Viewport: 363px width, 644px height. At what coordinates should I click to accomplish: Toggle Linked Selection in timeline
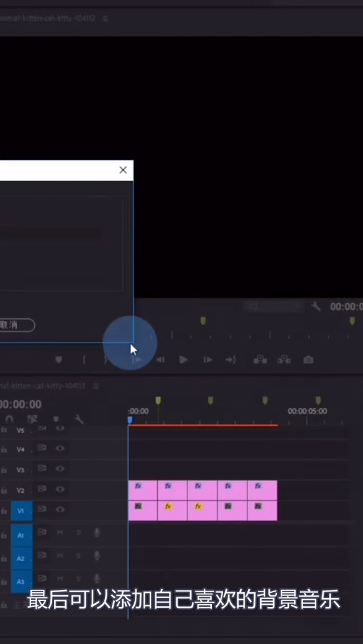point(32,419)
